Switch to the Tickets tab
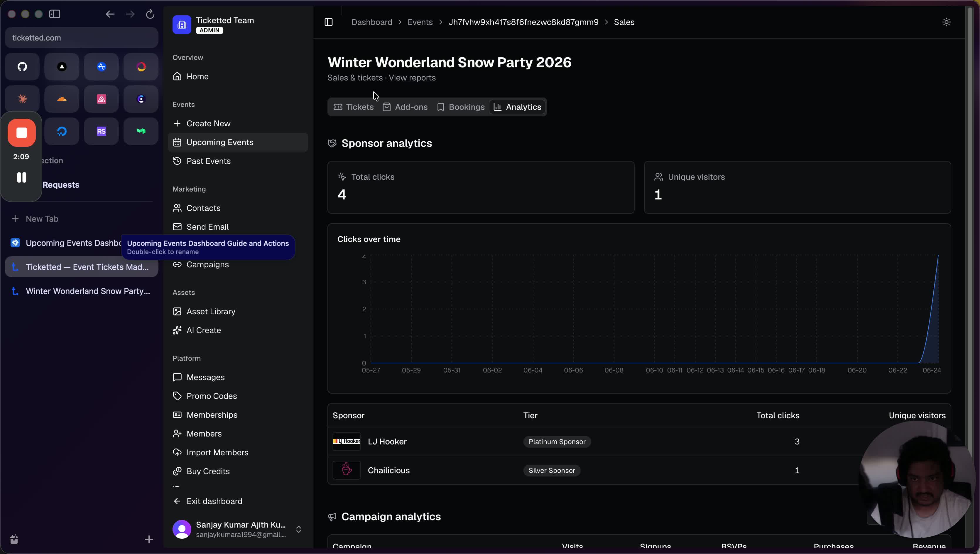 354,107
